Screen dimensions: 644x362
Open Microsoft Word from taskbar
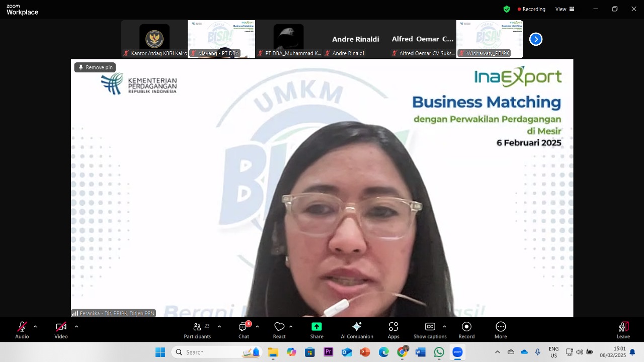(421, 352)
